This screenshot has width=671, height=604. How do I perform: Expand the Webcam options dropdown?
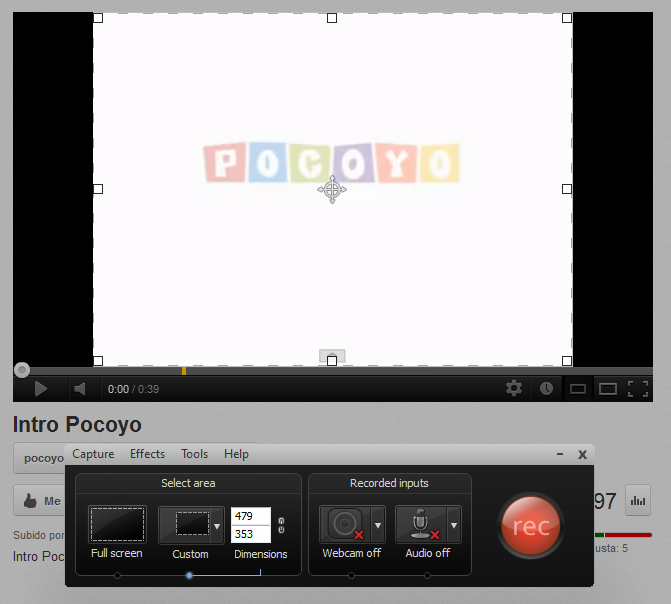coord(378,525)
